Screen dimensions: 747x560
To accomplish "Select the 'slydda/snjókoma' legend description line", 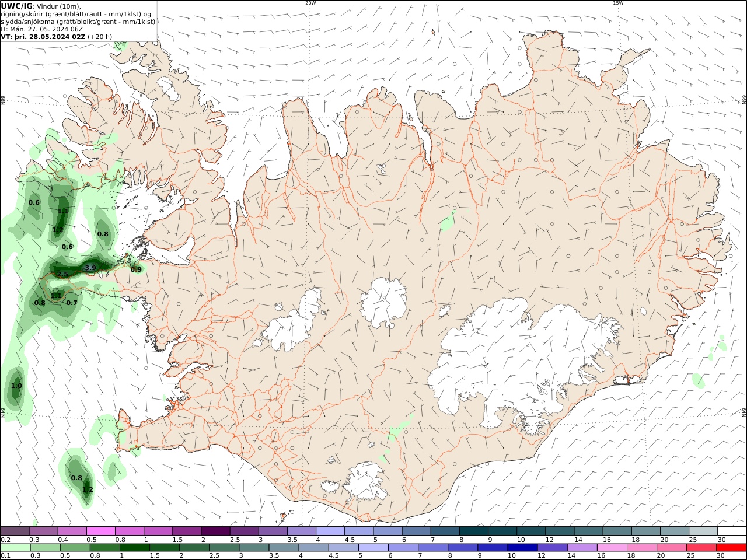I will (x=78, y=22).
